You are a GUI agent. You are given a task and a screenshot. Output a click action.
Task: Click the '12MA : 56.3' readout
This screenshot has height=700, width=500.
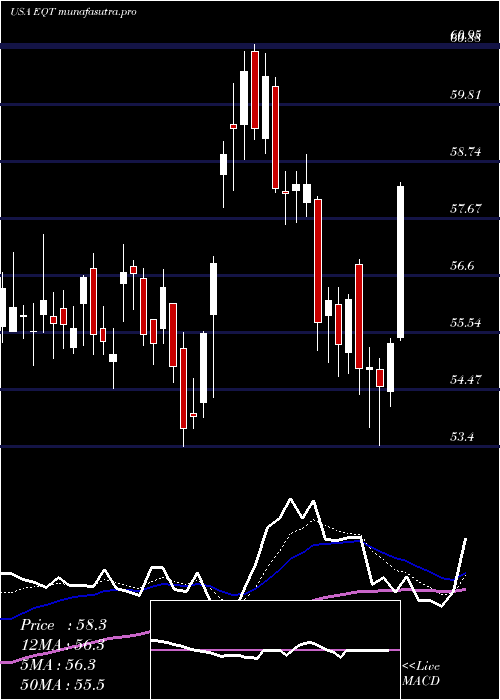click(63, 645)
